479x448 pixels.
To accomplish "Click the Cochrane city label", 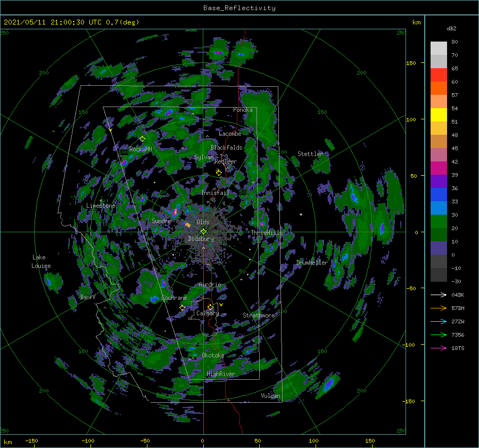I will [x=174, y=298].
